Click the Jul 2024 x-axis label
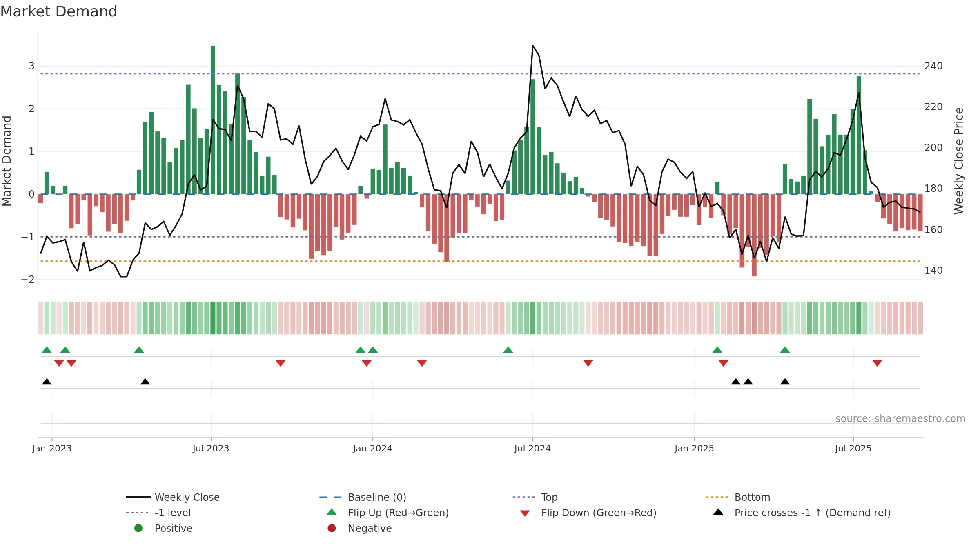The image size is (980, 551). 532,448
